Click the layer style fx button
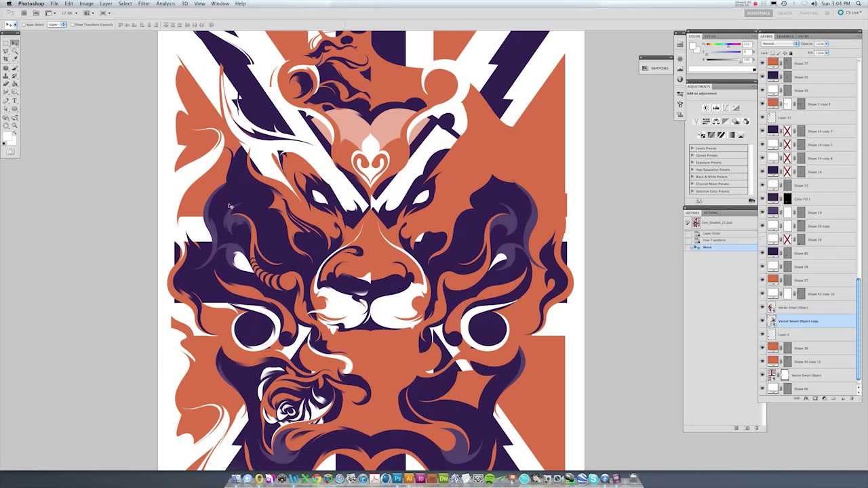The image size is (868, 488). pyautogui.click(x=806, y=399)
